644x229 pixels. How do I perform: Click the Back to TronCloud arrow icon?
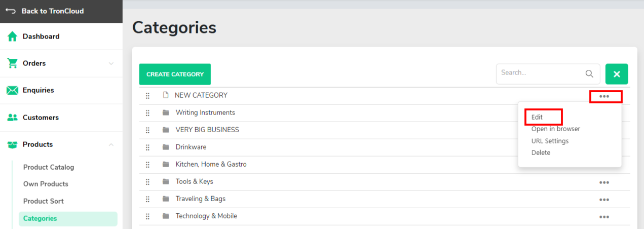click(11, 11)
